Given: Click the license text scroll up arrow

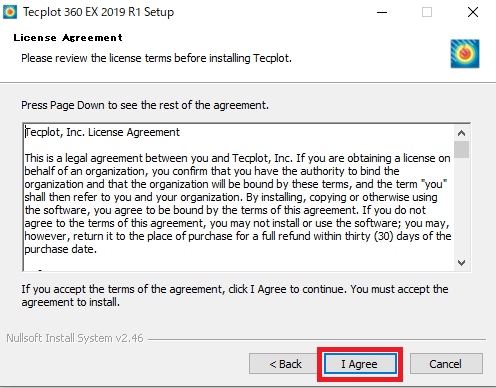Looking at the screenshot, I should click(461, 133).
